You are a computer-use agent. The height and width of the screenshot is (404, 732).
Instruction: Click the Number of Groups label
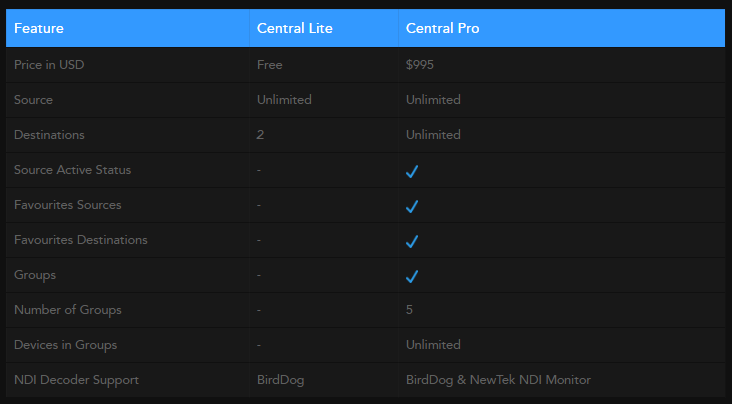pos(68,310)
